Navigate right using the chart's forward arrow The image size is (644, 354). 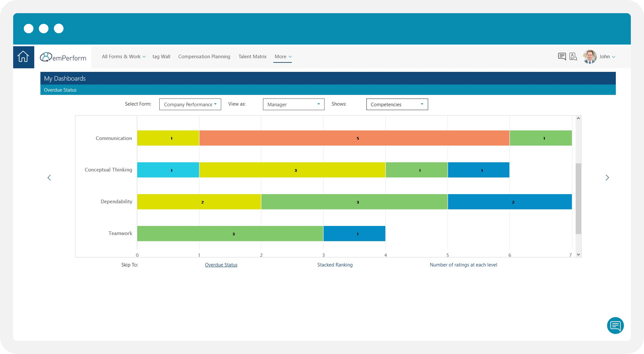(x=607, y=177)
